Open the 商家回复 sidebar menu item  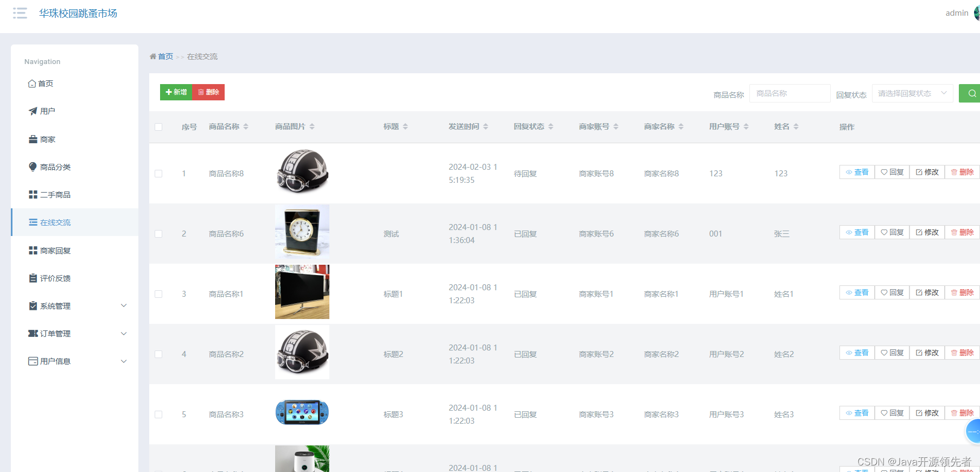click(74, 251)
